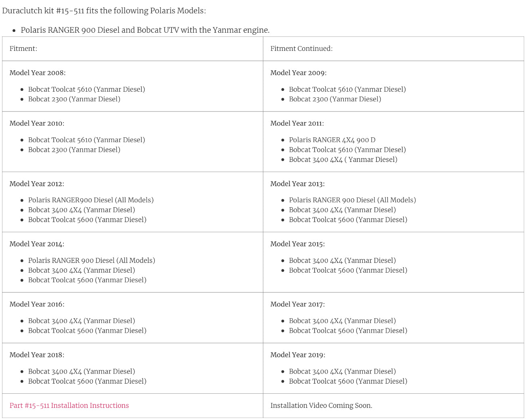Click the Duraclutch kit #15-511 intro sentence

104,10
